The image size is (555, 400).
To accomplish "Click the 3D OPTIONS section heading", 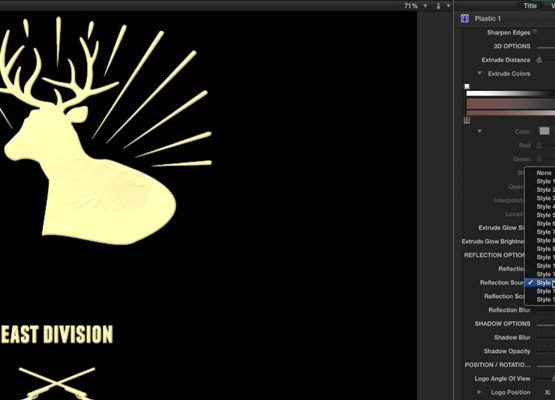I will (x=512, y=46).
